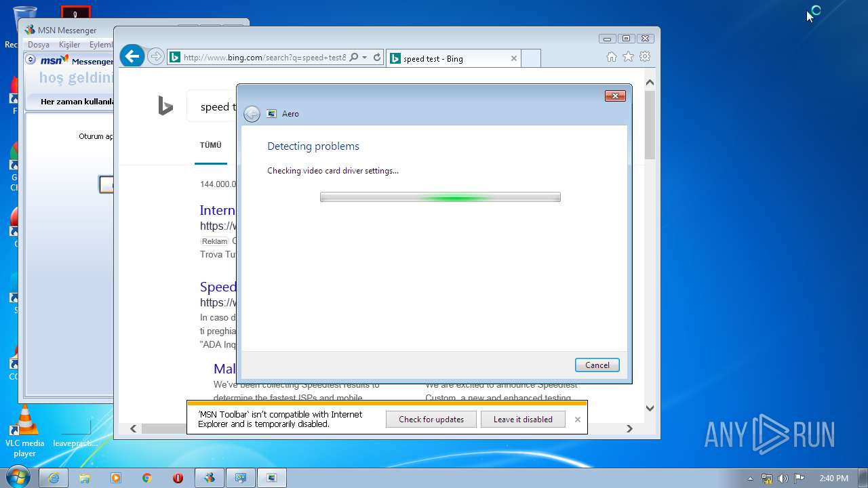Click the vertical scrollbar up arrow in IE
The image size is (868, 488).
click(x=650, y=83)
